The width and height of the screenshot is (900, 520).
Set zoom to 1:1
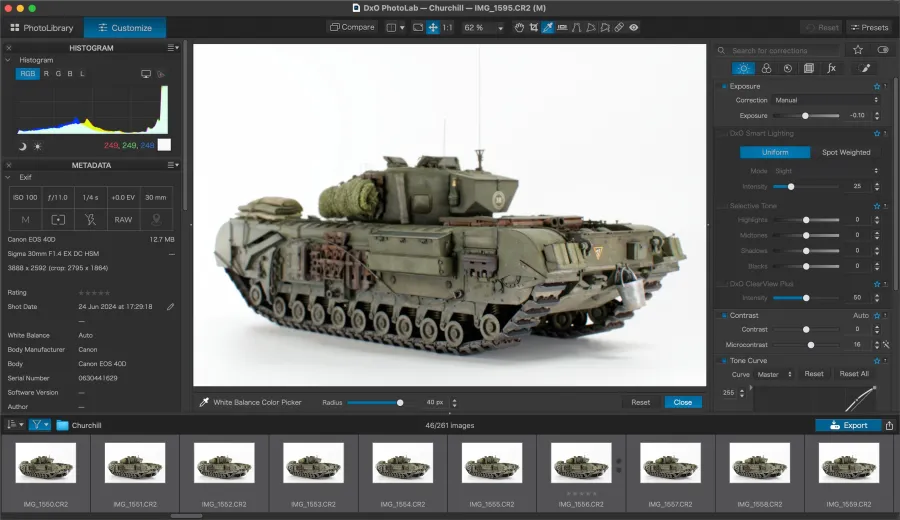click(x=447, y=28)
